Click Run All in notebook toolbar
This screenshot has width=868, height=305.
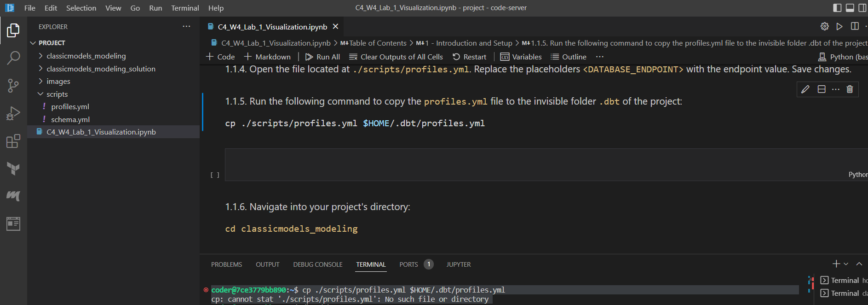[322, 57]
